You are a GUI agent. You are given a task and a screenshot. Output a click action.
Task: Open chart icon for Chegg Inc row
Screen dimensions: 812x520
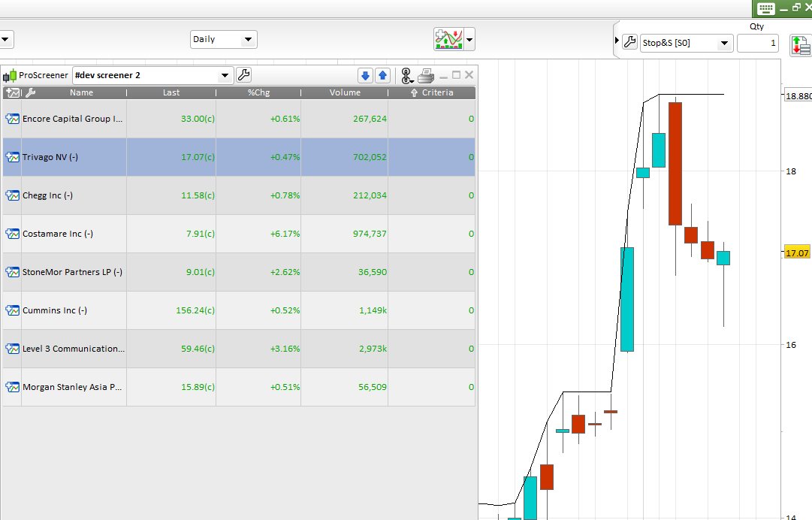tap(13, 195)
